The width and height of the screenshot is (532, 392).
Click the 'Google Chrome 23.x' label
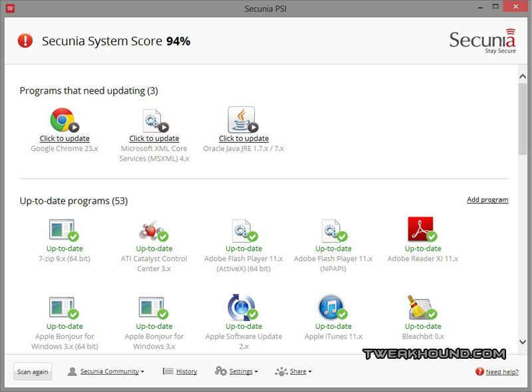[65, 149]
